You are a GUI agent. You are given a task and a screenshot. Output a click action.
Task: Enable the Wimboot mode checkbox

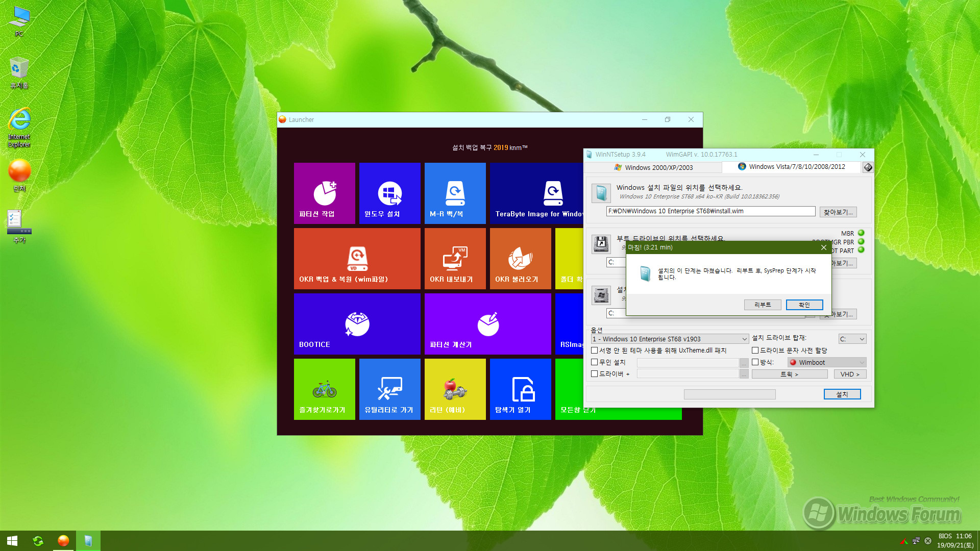pyautogui.click(x=755, y=362)
